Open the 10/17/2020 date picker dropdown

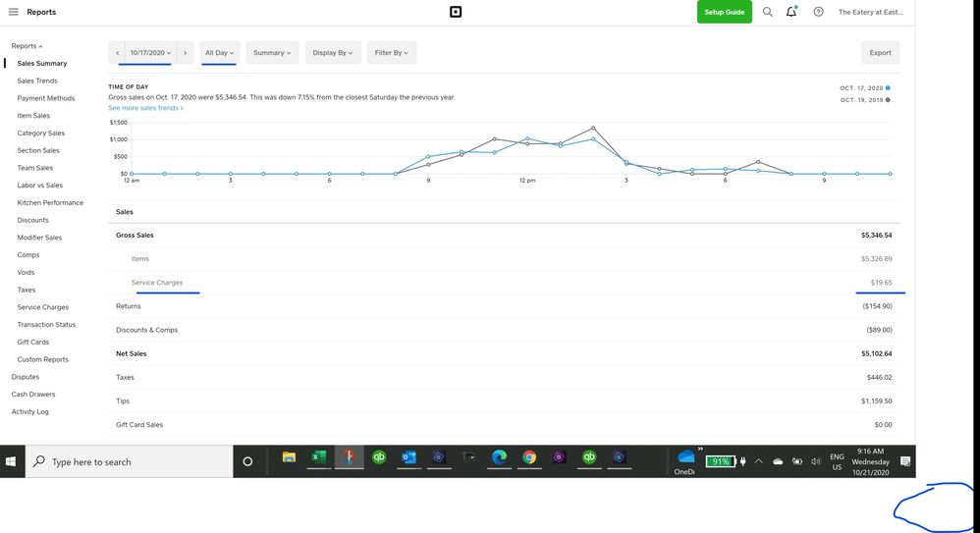pyautogui.click(x=150, y=53)
